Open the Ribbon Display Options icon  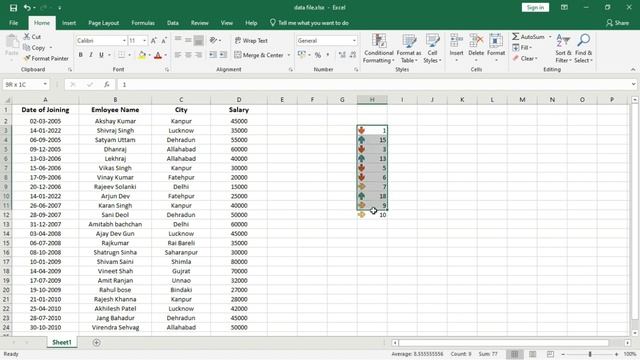pos(564,7)
